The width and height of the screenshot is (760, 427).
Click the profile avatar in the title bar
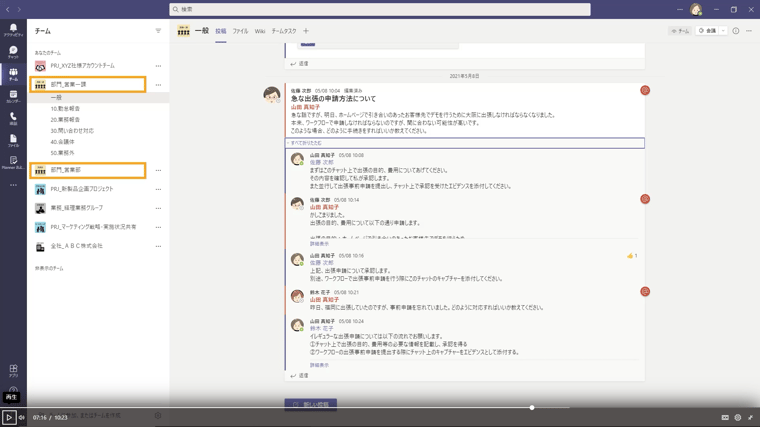[x=696, y=9]
